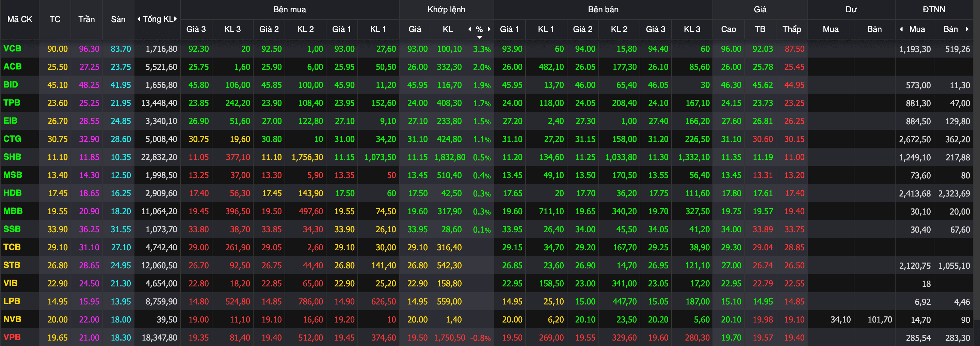Open TPB stock symbol
980x346 pixels.
pos(12,103)
